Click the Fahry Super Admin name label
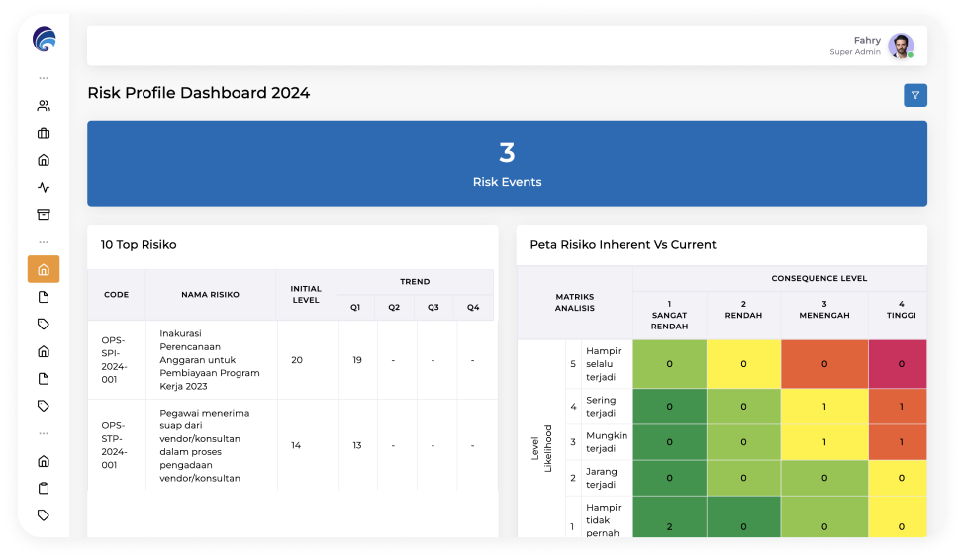The image size is (962, 560). click(x=855, y=46)
